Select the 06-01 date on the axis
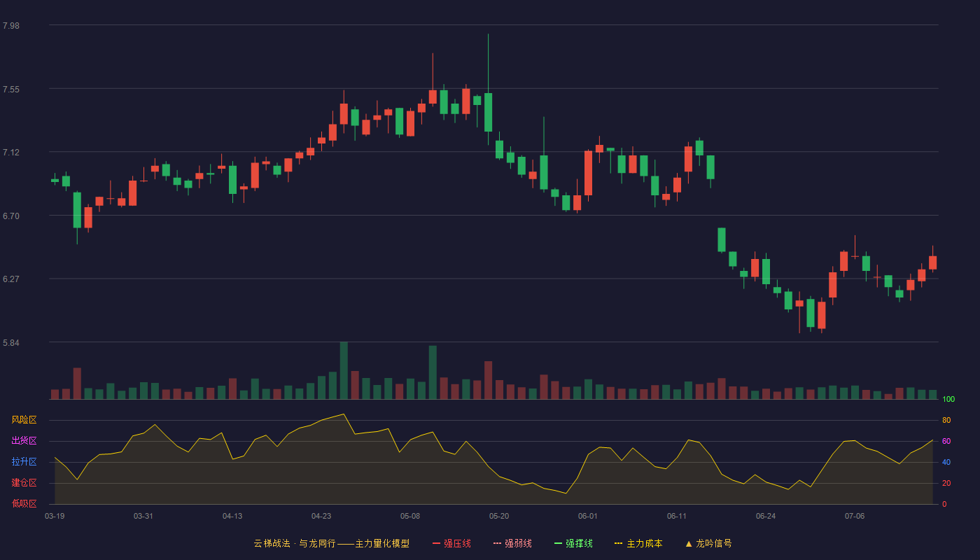Screen dimensions: 980x560 click(588, 516)
